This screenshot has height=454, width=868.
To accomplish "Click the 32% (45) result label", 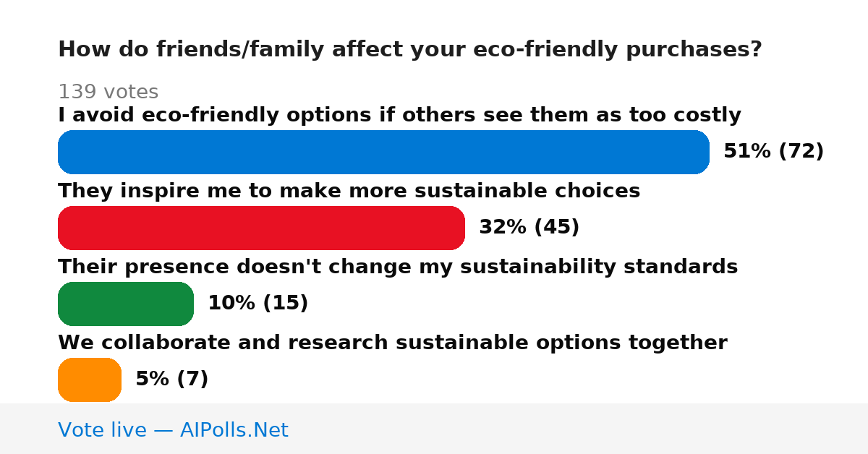I will (x=529, y=227).
